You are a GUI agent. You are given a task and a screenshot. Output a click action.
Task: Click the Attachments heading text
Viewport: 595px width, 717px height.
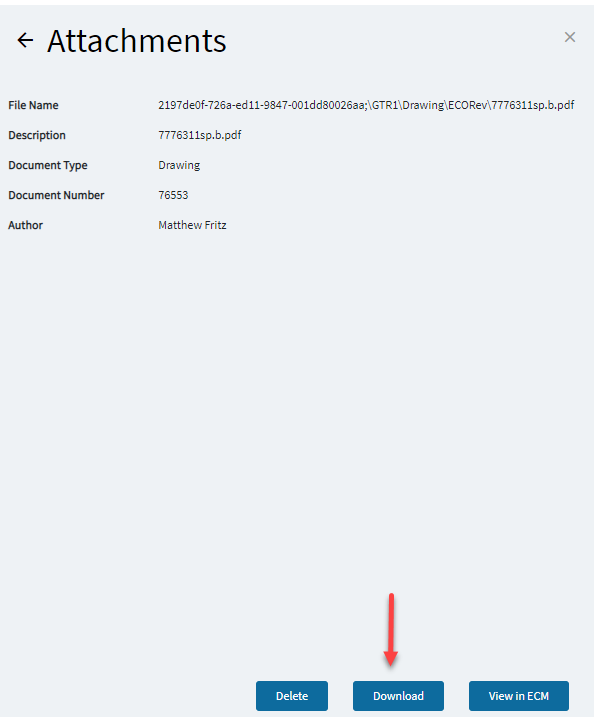click(137, 41)
